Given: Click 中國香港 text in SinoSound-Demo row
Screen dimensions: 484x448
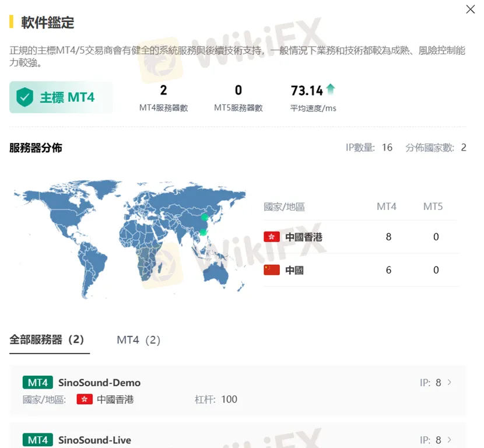Looking at the screenshot, I should (x=115, y=399).
